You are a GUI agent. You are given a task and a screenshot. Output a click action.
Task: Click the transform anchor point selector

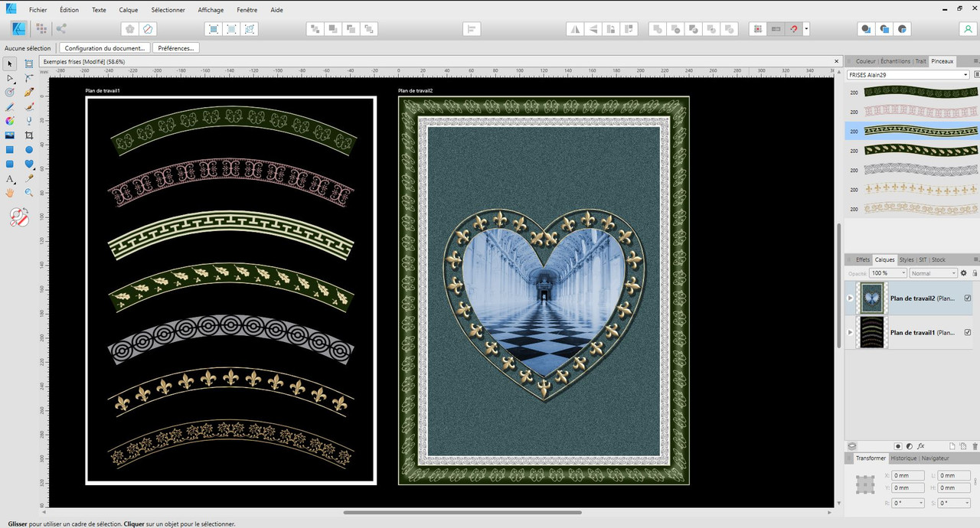[865, 484]
